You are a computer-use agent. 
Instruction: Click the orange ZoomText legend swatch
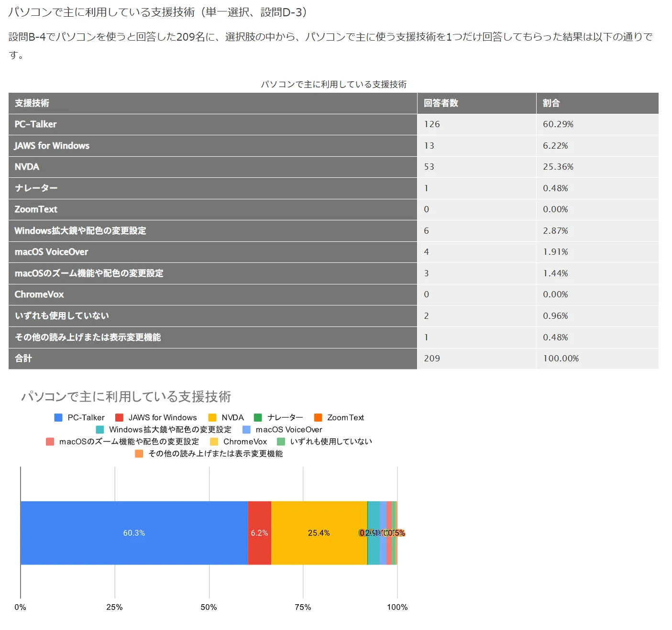(x=318, y=418)
